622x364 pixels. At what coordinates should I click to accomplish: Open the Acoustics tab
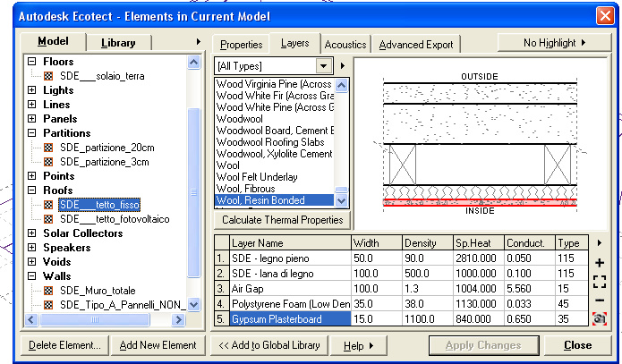coord(345,45)
